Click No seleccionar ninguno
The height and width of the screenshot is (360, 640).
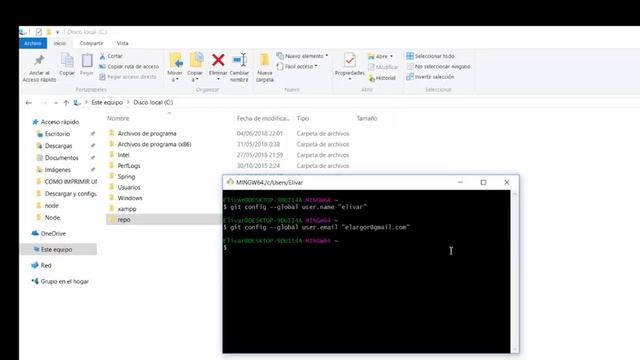(x=438, y=66)
